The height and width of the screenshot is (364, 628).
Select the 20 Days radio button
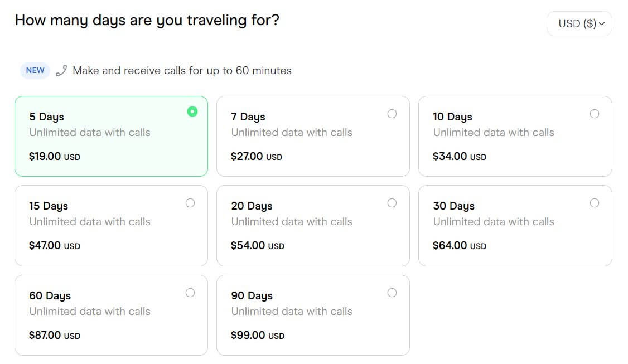tap(392, 203)
